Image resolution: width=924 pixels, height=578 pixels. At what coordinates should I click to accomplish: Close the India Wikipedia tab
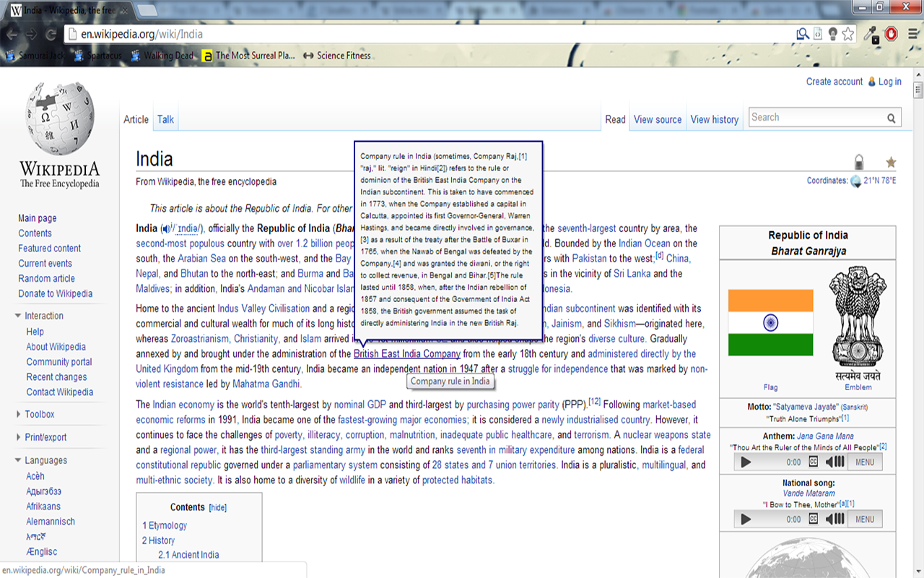click(124, 11)
